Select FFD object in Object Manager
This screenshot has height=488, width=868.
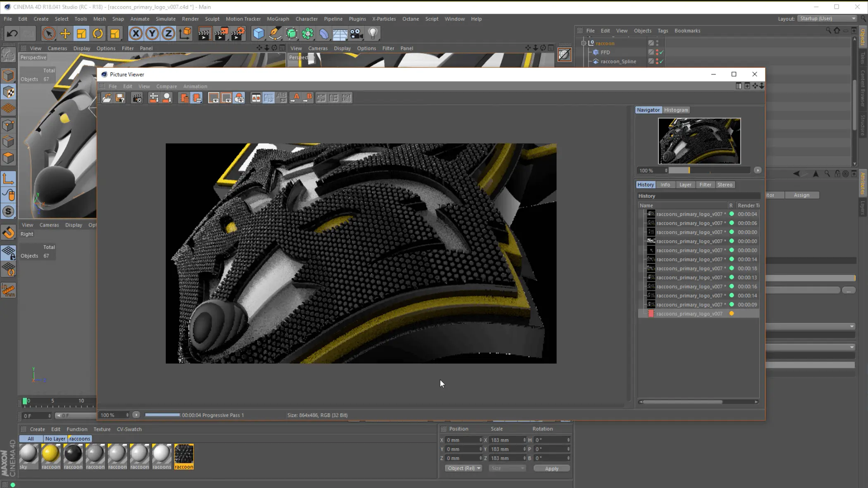(605, 53)
